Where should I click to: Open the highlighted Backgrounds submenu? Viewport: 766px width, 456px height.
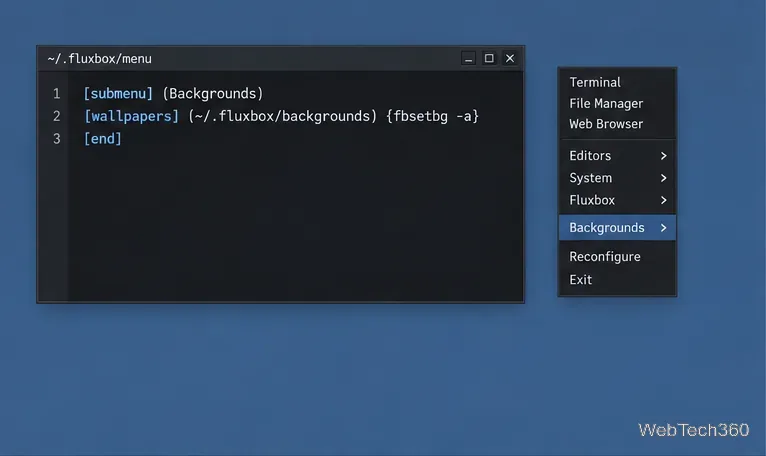pos(617,227)
